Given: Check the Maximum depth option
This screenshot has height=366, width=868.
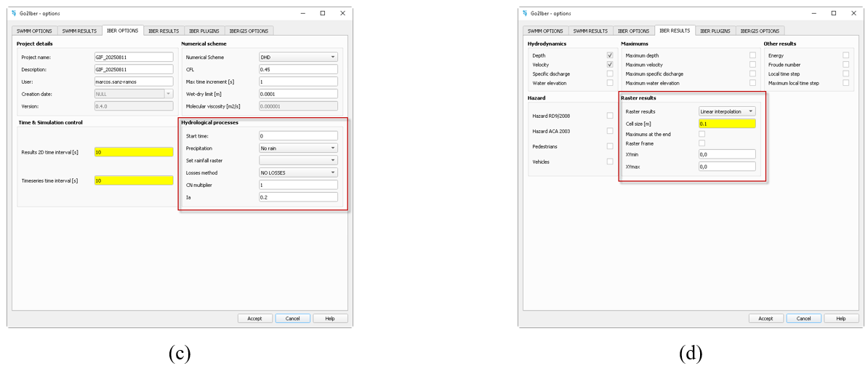Looking at the screenshot, I should (752, 55).
